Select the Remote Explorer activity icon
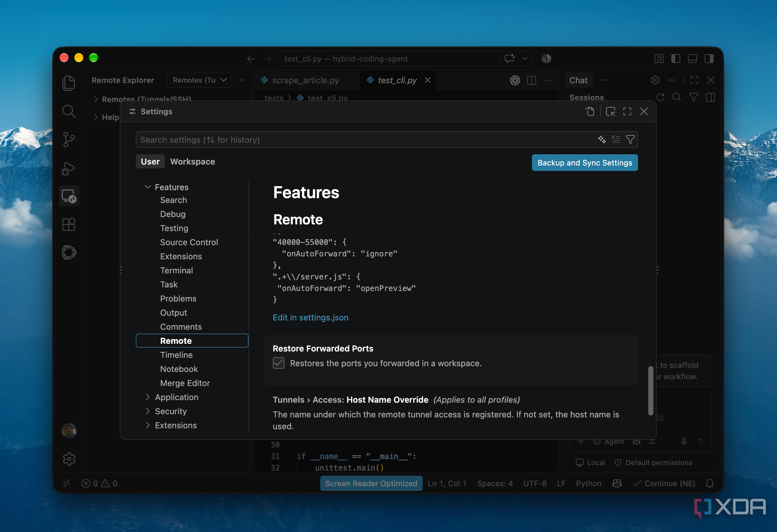The width and height of the screenshot is (777, 532). [x=69, y=196]
